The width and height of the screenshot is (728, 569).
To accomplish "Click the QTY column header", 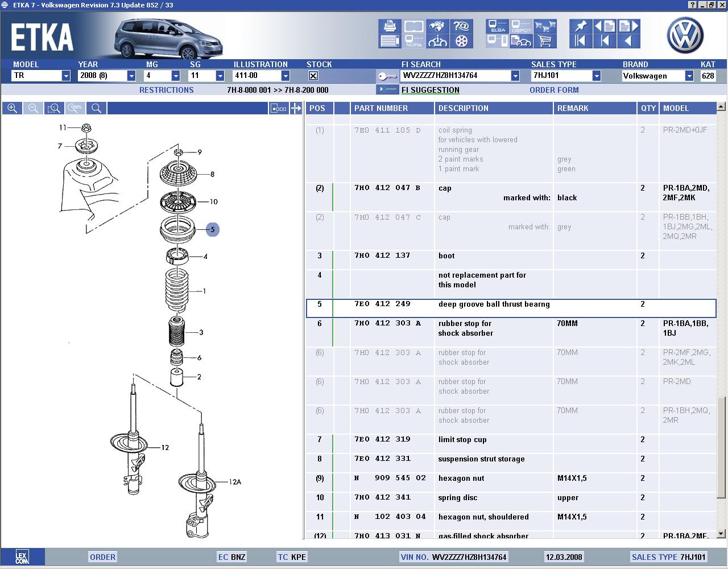I will [648, 108].
